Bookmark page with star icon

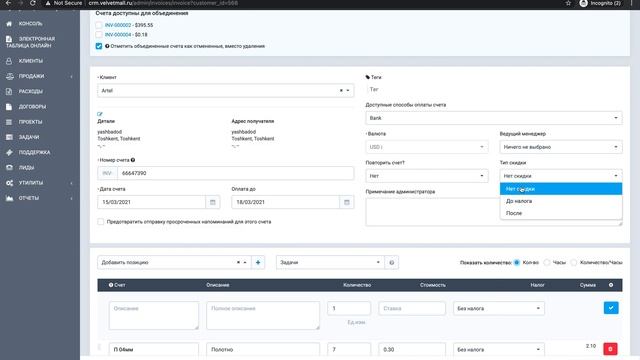click(x=568, y=3)
